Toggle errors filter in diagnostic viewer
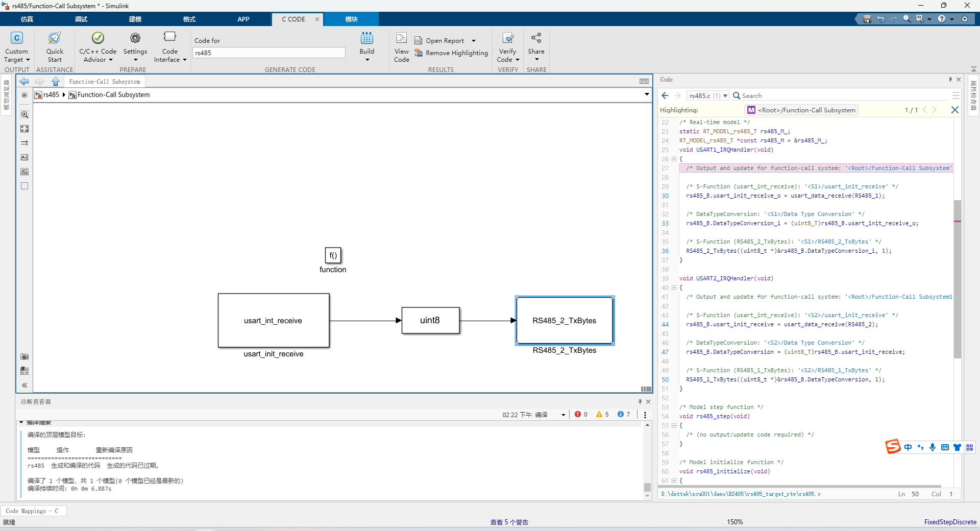The width and height of the screenshot is (980, 531). tap(581, 414)
